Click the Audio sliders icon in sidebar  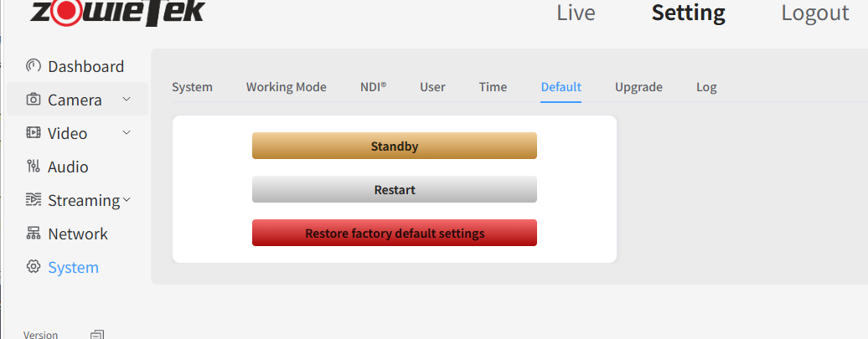[x=34, y=167]
